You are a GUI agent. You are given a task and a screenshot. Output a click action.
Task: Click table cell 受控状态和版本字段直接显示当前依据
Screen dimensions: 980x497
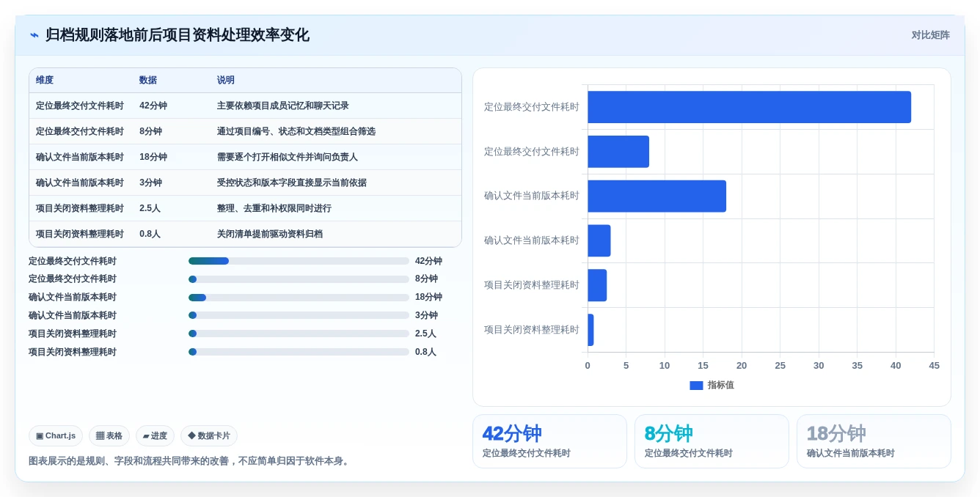pos(292,183)
